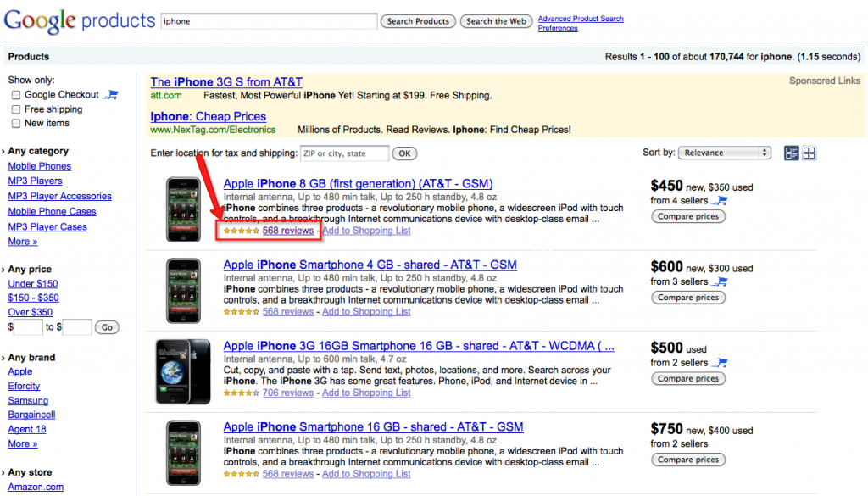The image size is (868, 496).
Task: Filter by Mobile Phones category
Action: click(39, 166)
